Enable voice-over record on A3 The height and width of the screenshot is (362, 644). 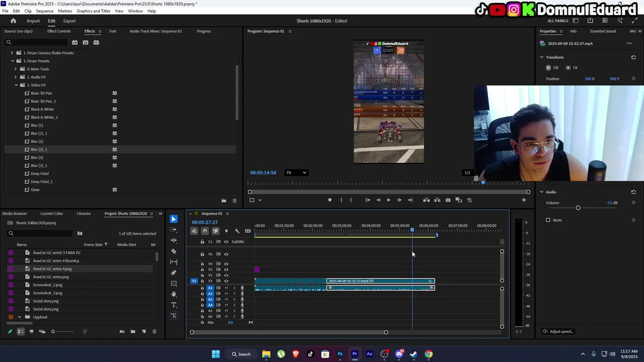242,300
